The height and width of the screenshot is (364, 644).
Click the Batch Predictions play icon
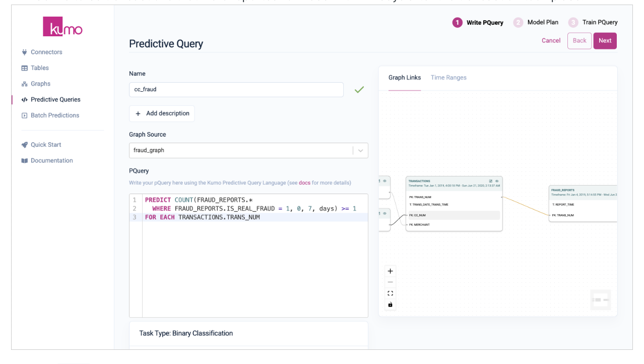pos(24,115)
